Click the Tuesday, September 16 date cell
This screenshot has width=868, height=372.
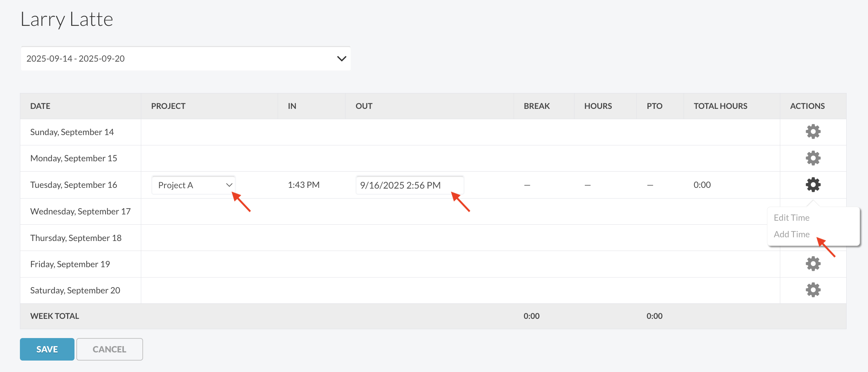[74, 185]
